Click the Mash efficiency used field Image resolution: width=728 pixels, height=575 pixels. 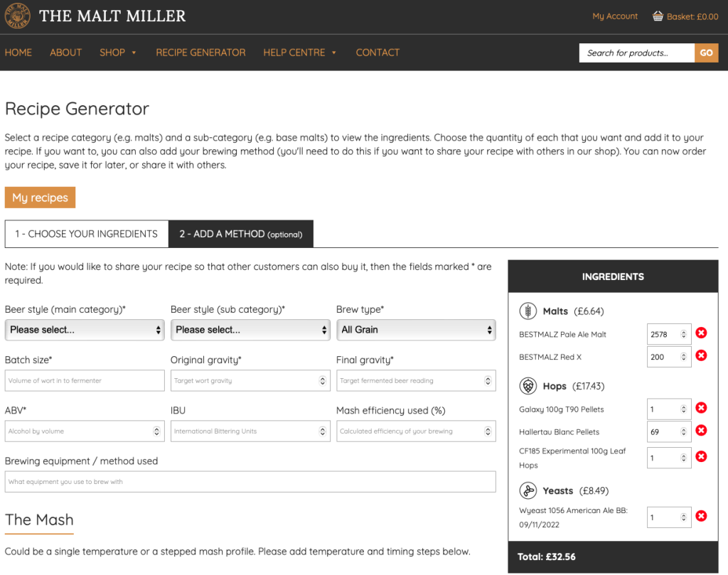[416, 431]
